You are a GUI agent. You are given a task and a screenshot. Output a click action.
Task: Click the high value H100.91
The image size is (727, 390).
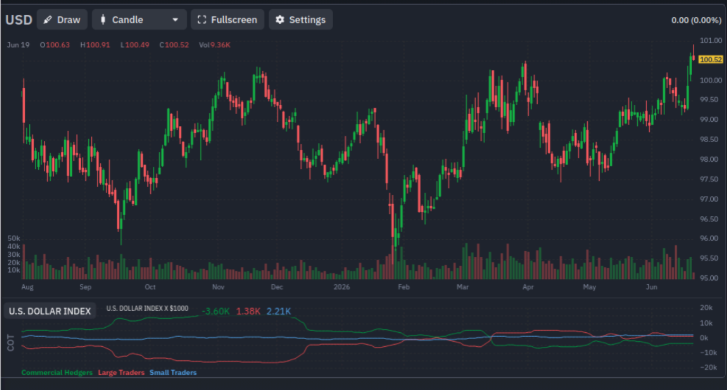pos(95,45)
